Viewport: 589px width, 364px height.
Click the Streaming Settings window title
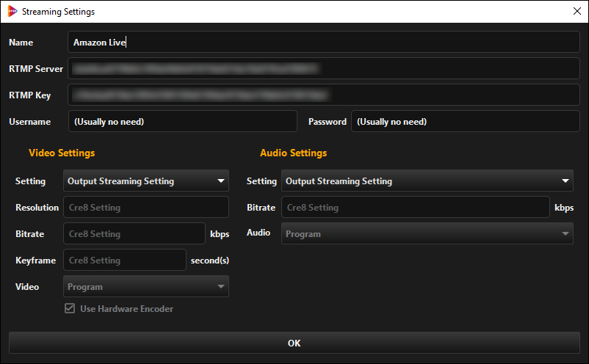(x=58, y=12)
